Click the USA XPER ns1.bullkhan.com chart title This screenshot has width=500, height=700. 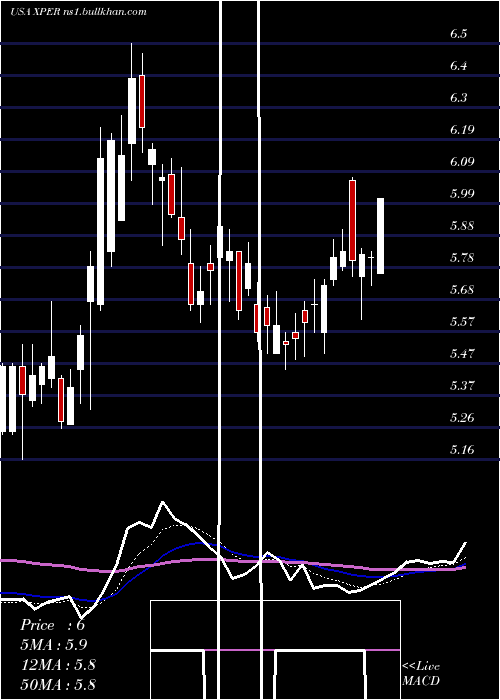click(79, 12)
